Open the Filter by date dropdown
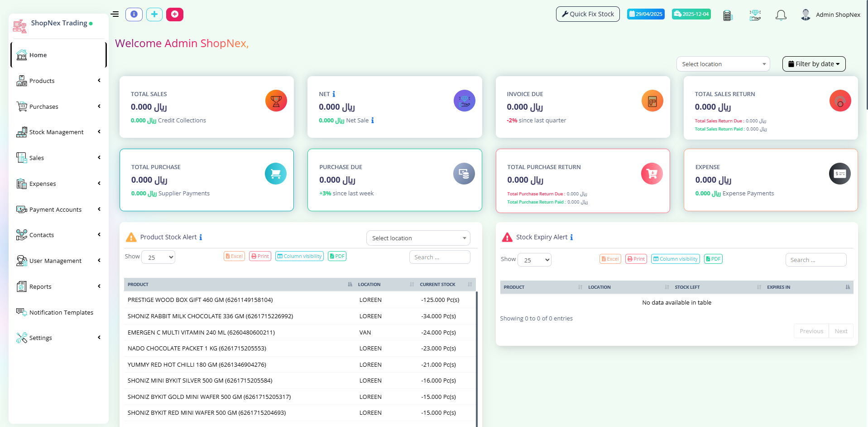Viewport: 868px width, 427px height. click(x=814, y=64)
